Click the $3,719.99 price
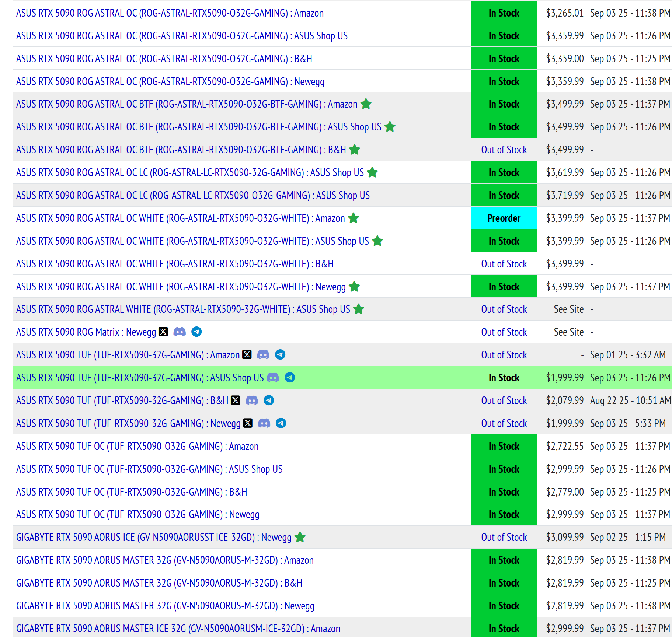672x637 pixels. 565,195
